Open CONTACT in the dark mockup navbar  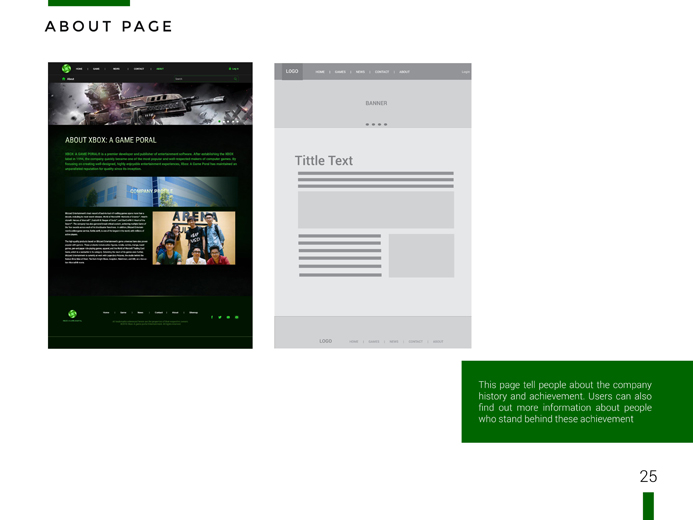[139, 69]
